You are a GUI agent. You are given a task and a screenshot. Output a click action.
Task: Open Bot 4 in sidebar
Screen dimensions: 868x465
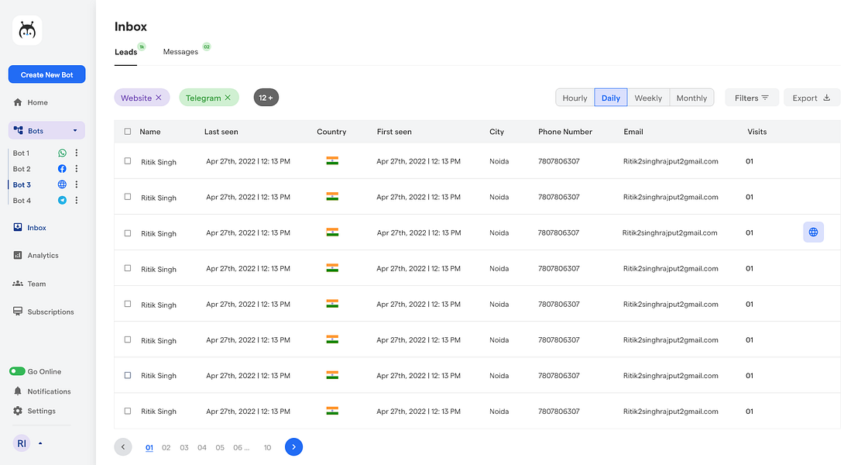click(22, 200)
